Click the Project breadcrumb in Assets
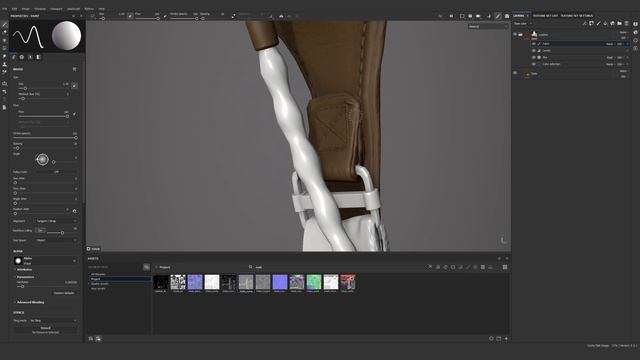The image size is (640, 360). (165, 267)
